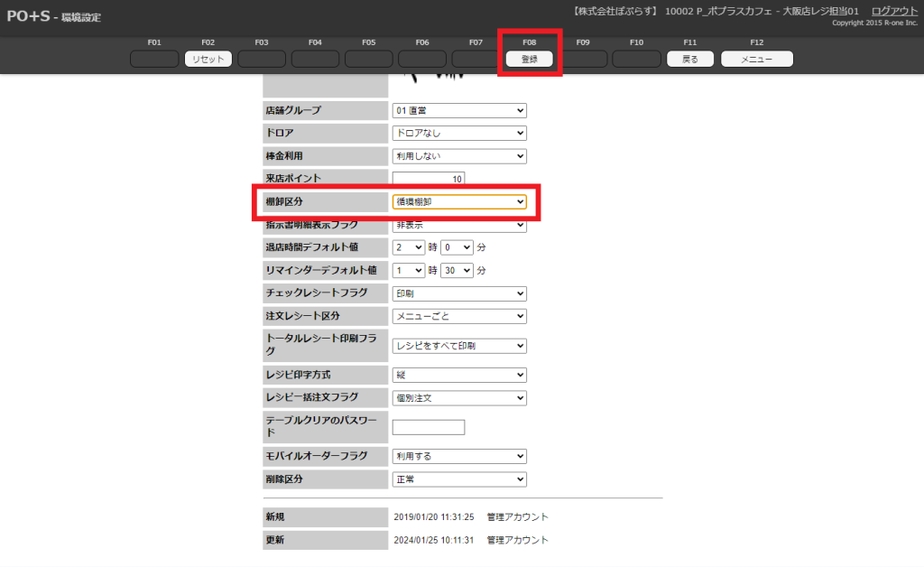Expand the 削除区分 dropdown
924x567 pixels.
459,479
